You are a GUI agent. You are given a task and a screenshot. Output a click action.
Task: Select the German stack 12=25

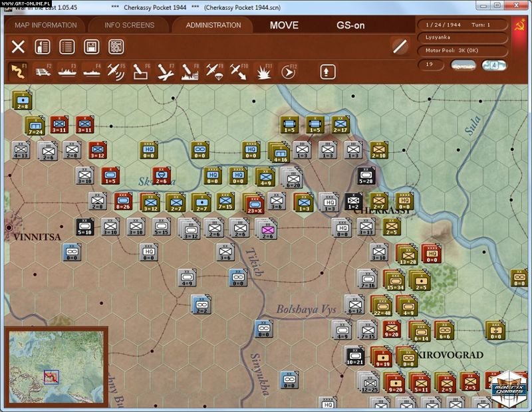369,383
